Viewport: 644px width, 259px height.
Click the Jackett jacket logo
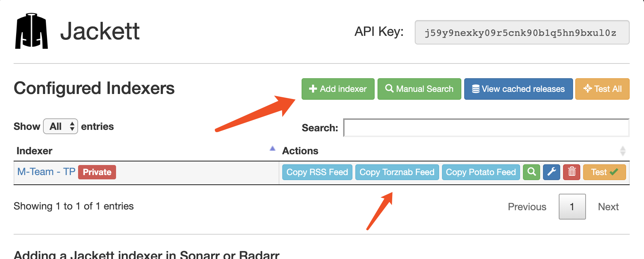tap(32, 31)
